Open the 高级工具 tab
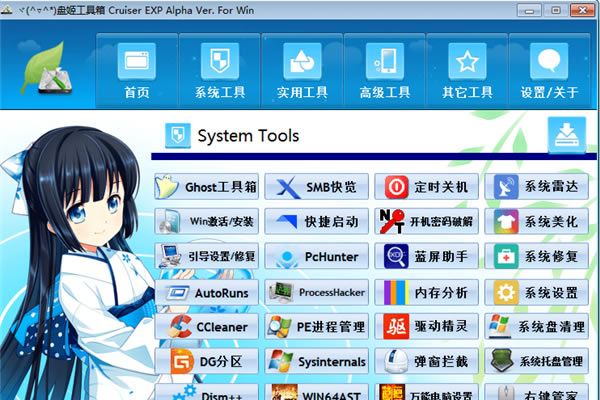Screen dimensions: 600x400 click(x=385, y=70)
